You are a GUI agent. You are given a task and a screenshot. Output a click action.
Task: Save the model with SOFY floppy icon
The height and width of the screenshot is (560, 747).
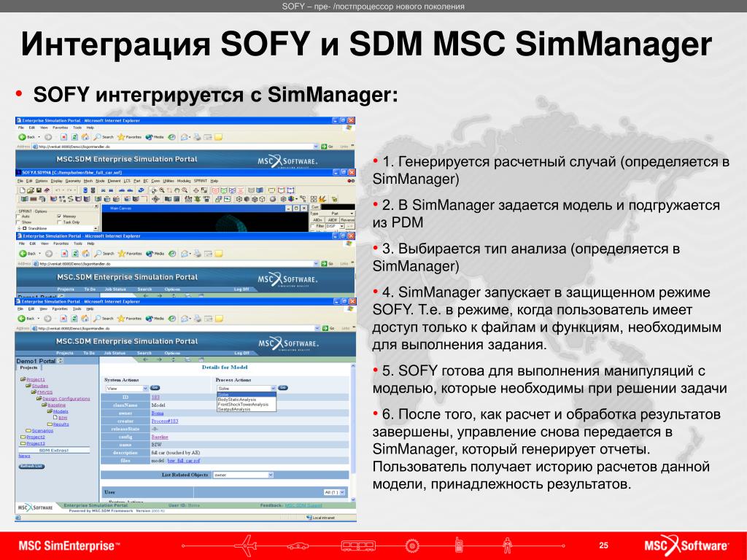click(x=39, y=190)
